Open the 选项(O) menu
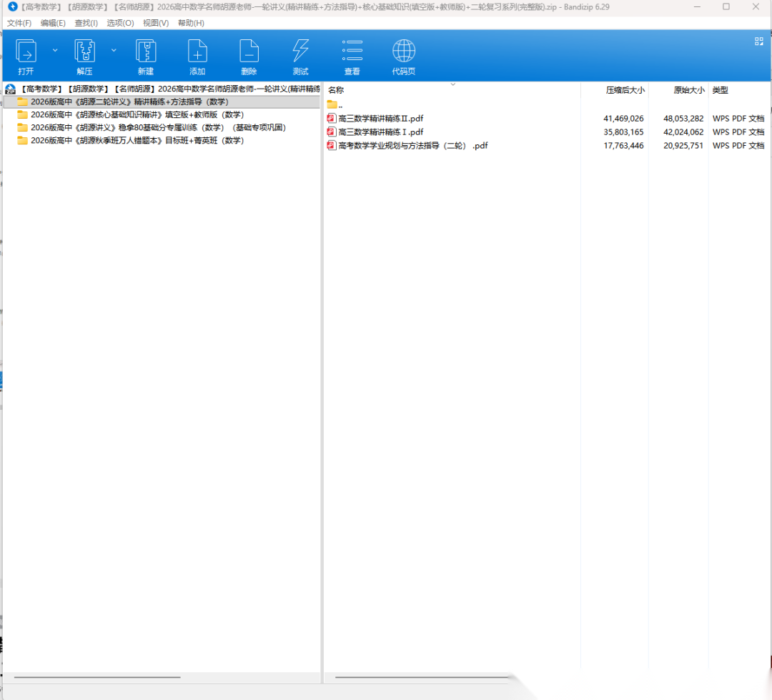This screenshot has height=700, width=772. coord(120,23)
